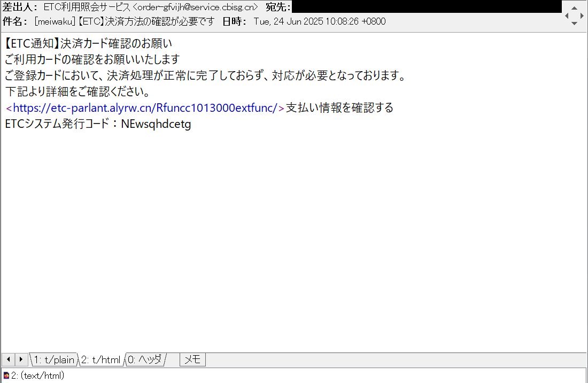Click the 支払い情報を確認する text
This screenshot has height=383, width=588.
[340, 108]
